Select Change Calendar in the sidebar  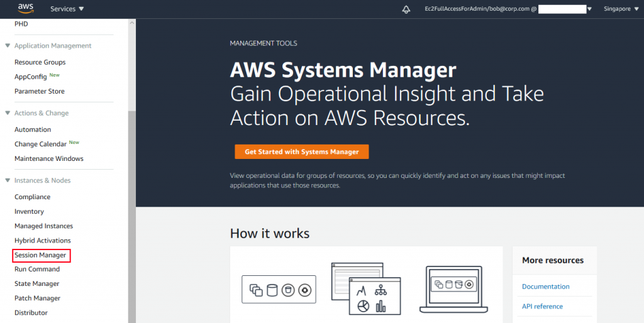point(40,144)
